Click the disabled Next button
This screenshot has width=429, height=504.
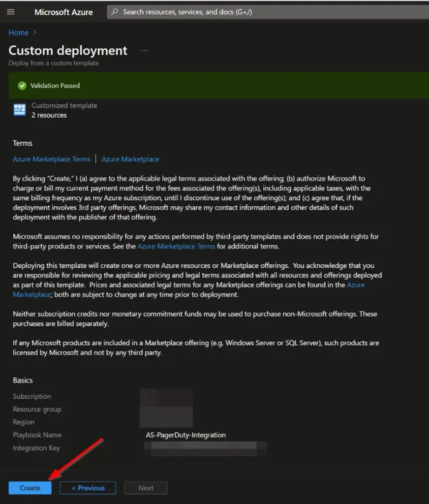(146, 488)
